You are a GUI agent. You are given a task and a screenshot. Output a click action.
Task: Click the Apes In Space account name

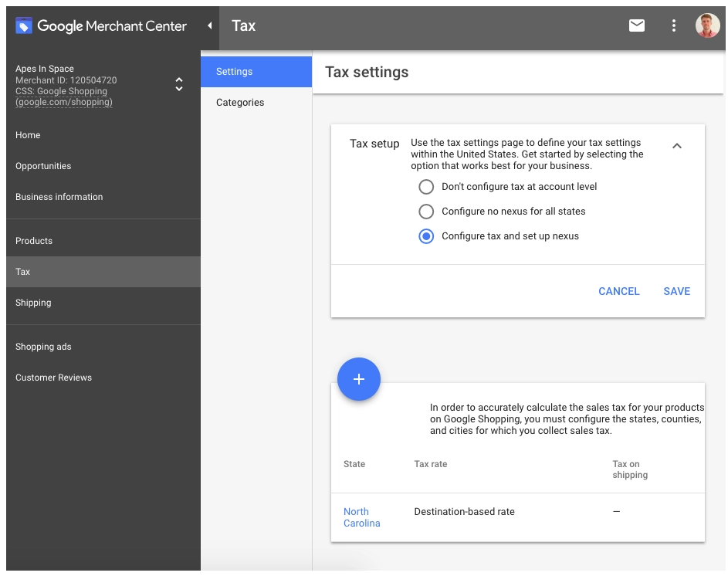click(x=45, y=69)
